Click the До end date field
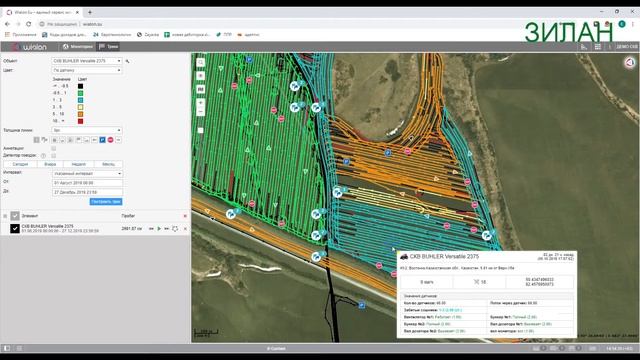This screenshot has height=360, width=640. (87, 192)
